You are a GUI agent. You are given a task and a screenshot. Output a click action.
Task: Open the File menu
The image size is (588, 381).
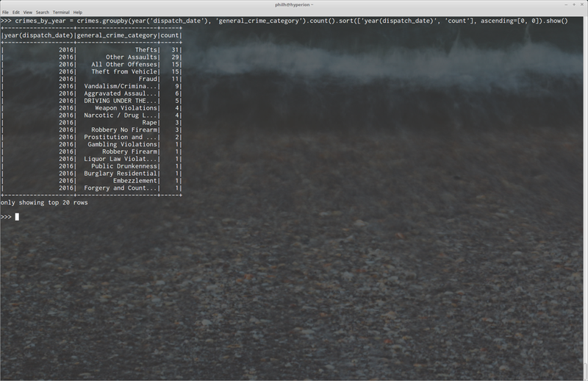pyautogui.click(x=5, y=13)
